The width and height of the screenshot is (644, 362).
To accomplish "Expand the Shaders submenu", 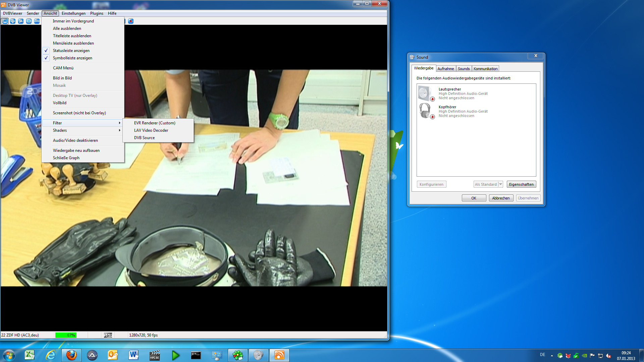I will (x=83, y=130).
